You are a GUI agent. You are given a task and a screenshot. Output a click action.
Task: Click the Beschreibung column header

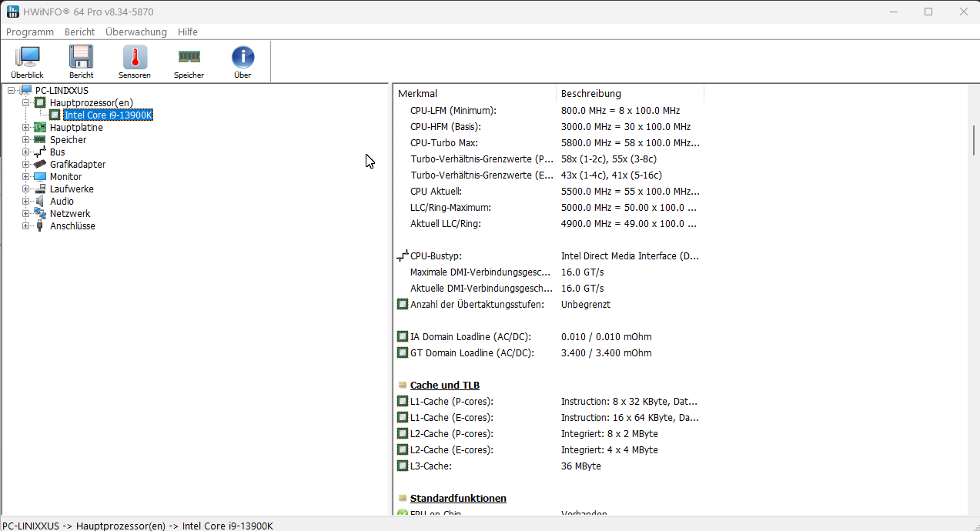[630, 93]
